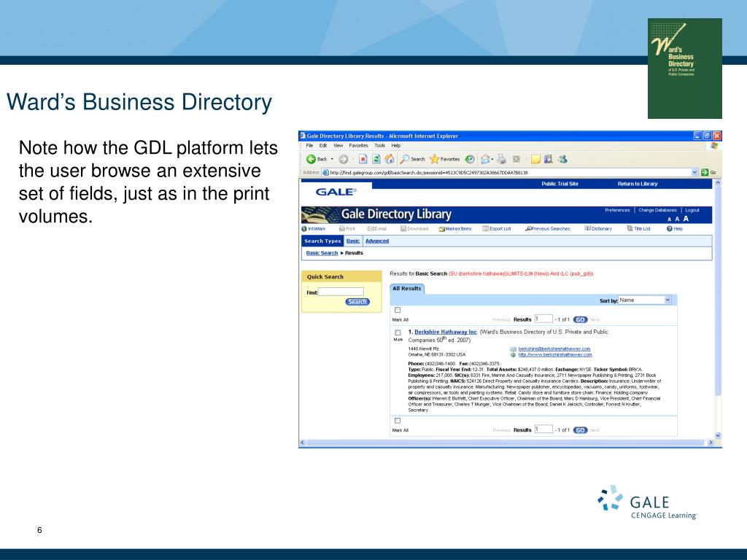Click the globe icon beside website URL

[x=513, y=355]
